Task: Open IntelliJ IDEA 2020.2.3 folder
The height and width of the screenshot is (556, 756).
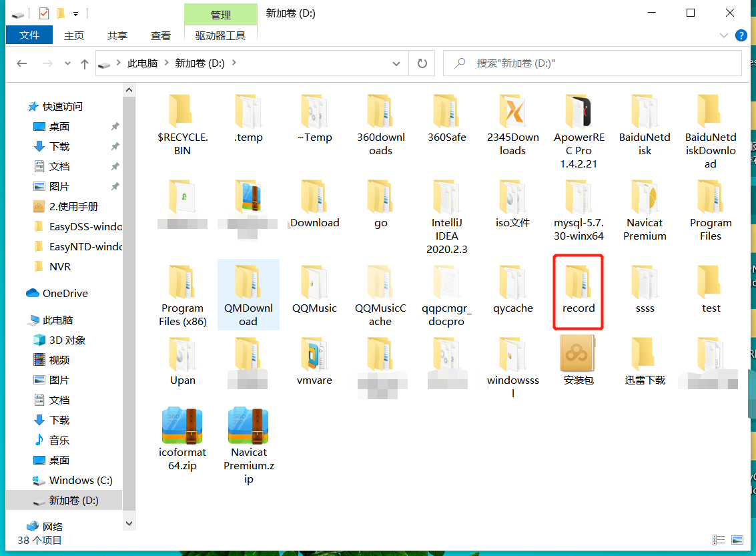Action: coord(446,217)
